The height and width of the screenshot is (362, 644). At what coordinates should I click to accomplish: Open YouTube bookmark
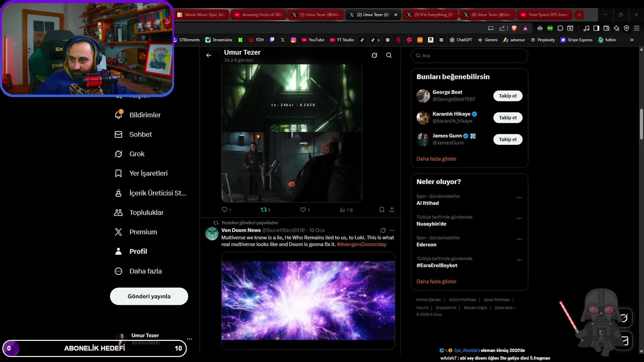pyautogui.click(x=313, y=40)
